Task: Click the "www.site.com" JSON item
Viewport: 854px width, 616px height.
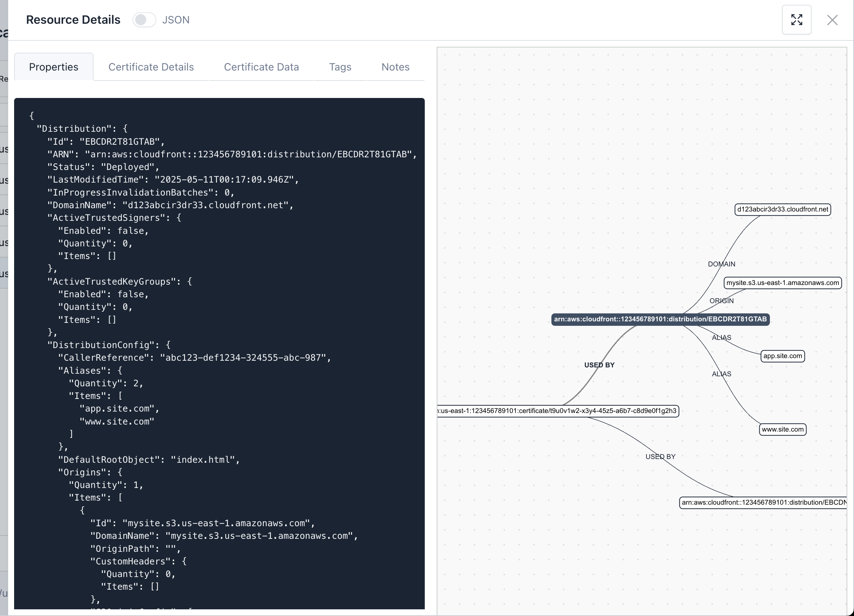Action: click(117, 422)
